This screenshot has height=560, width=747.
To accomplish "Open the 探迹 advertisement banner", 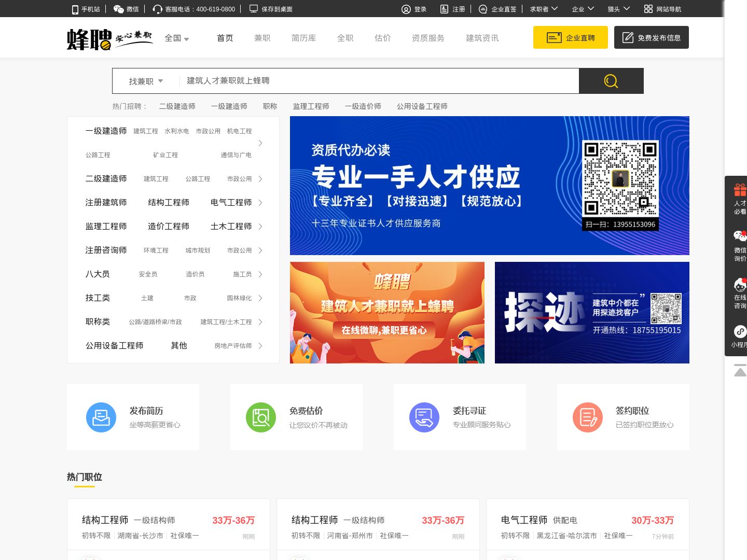I will (591, 313).
